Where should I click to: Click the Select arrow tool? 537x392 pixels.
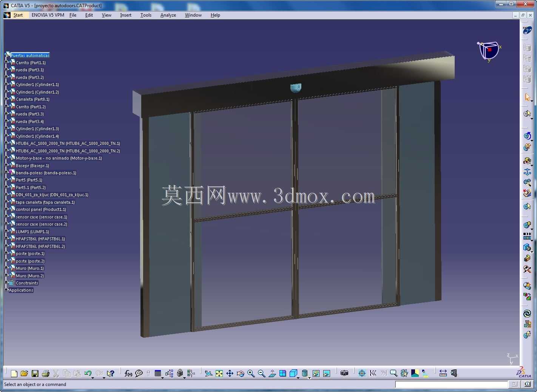[x=527, y=97]
